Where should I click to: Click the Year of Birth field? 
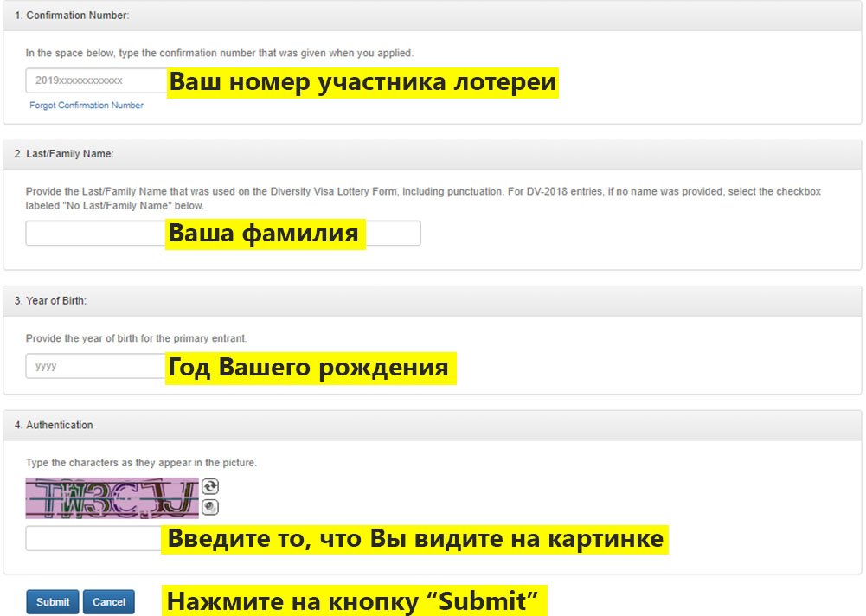click(95, 366)
